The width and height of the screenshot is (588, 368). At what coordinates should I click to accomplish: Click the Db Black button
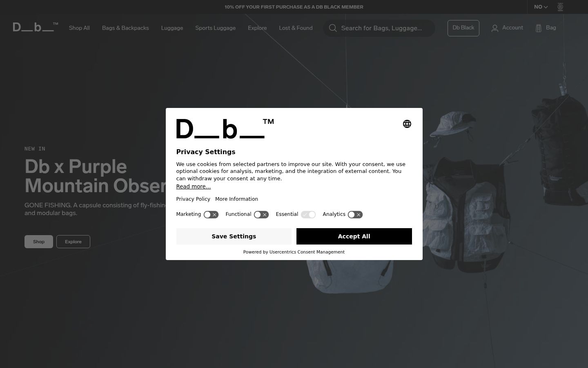click(x=463, y=28)
